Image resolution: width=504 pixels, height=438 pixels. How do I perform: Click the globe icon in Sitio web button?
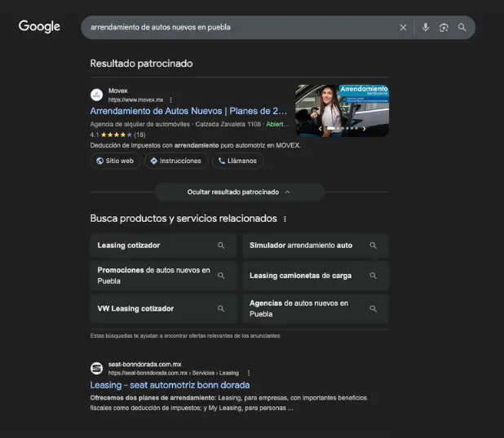pos(100,161)
